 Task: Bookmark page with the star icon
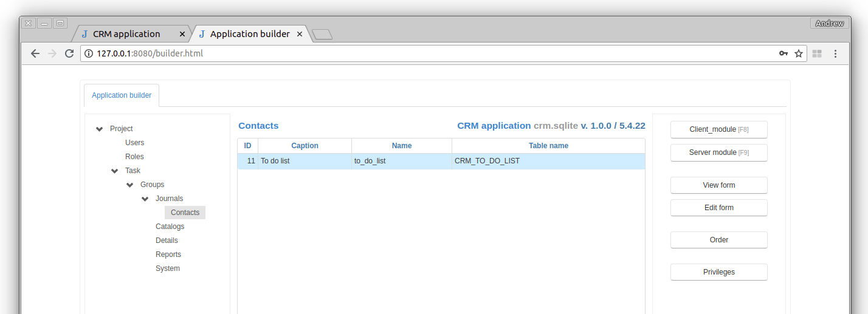[x=799, y=53]
